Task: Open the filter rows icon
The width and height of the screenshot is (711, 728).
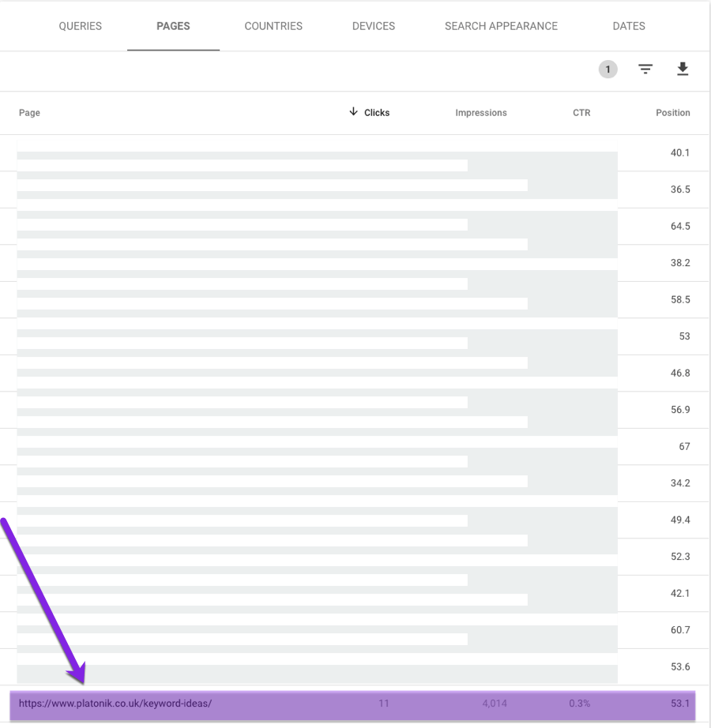Action: click(x=645, y=69)
